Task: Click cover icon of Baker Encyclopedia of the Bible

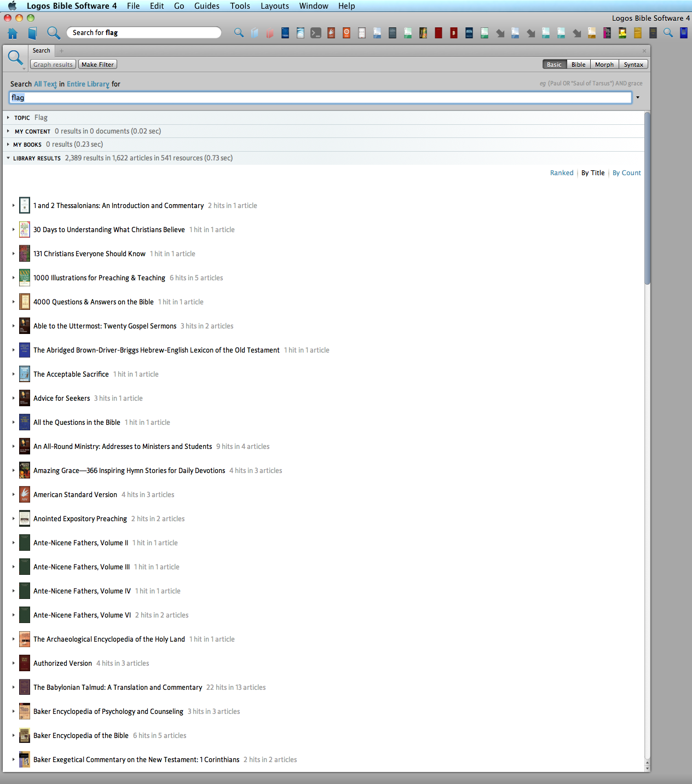Action: [x=25, y=735]
